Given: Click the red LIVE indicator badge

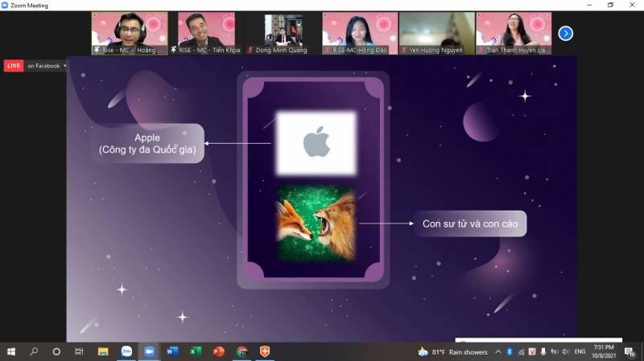Looking at the screenshot, I should 14,66.
